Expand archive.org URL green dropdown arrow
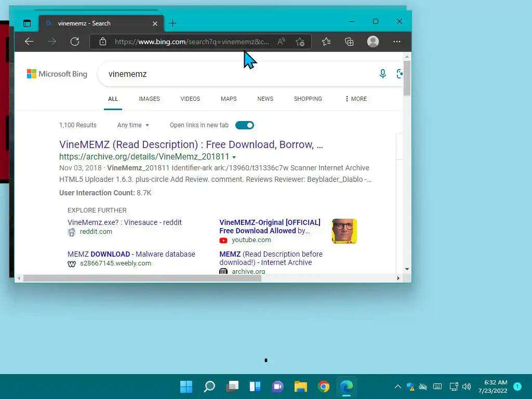The width and height of the screenshot is (532, 399). pyautogui.click(x=234, y=157)
